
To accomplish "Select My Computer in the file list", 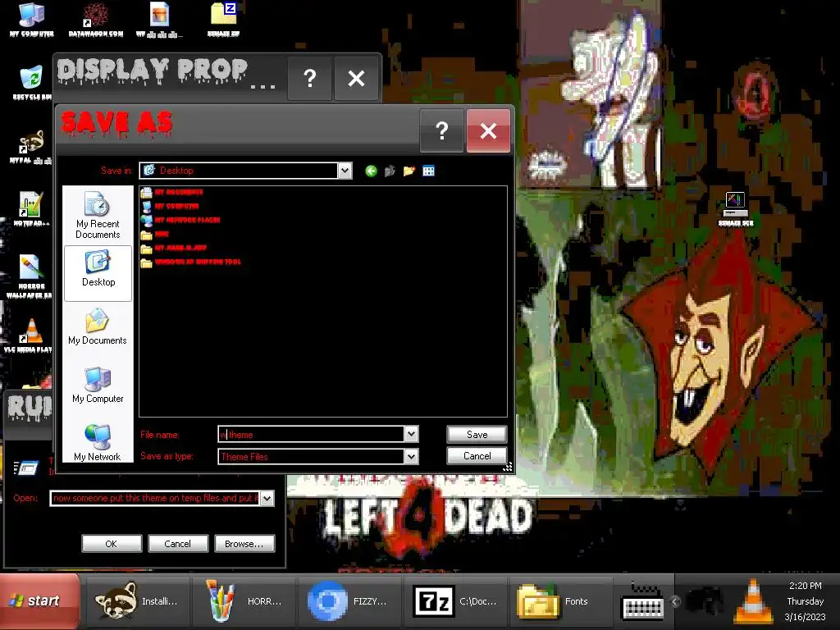I will pyautogui.click(x=170, y=206).
